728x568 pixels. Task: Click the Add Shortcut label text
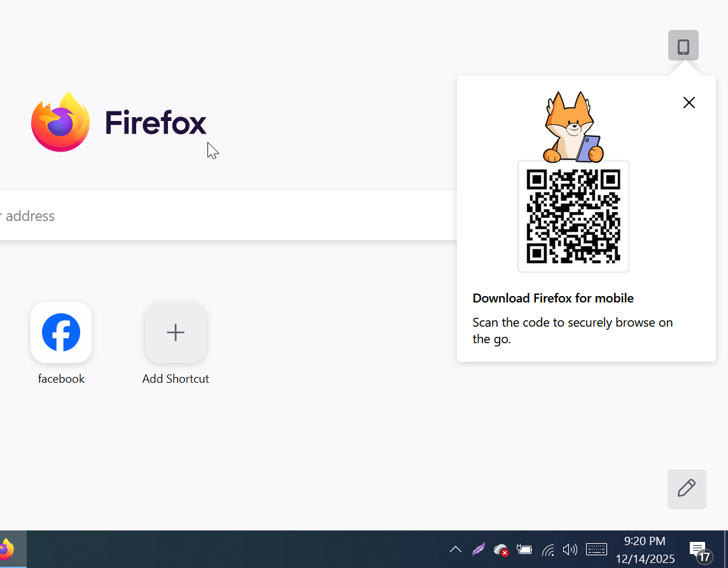coord(176,379)
